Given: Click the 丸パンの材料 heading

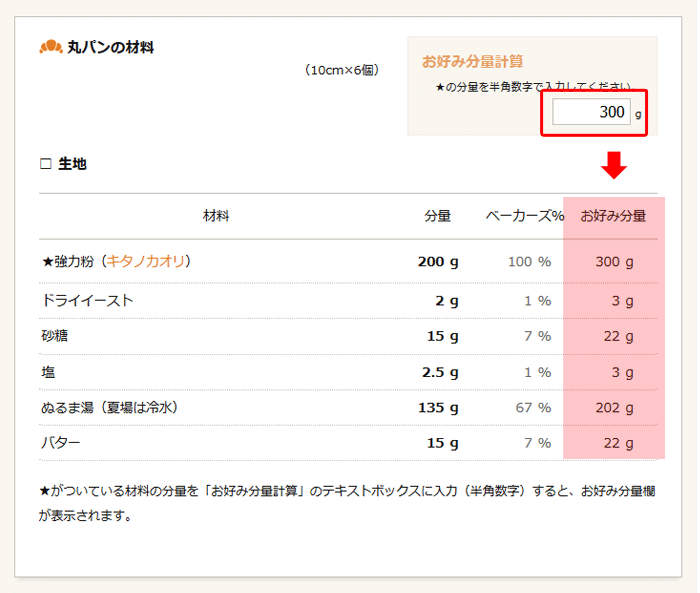Looking at the screenshot, I should click(x=111, y=47).
